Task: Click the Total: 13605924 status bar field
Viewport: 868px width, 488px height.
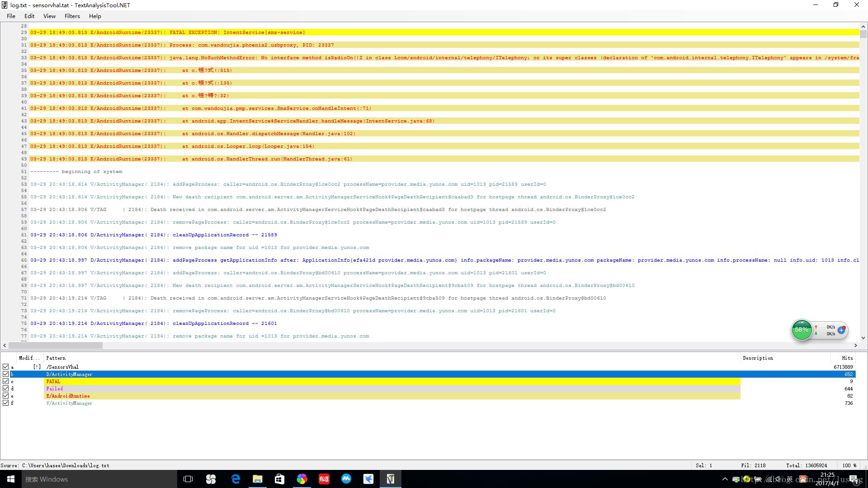Action: coord(807,465)
